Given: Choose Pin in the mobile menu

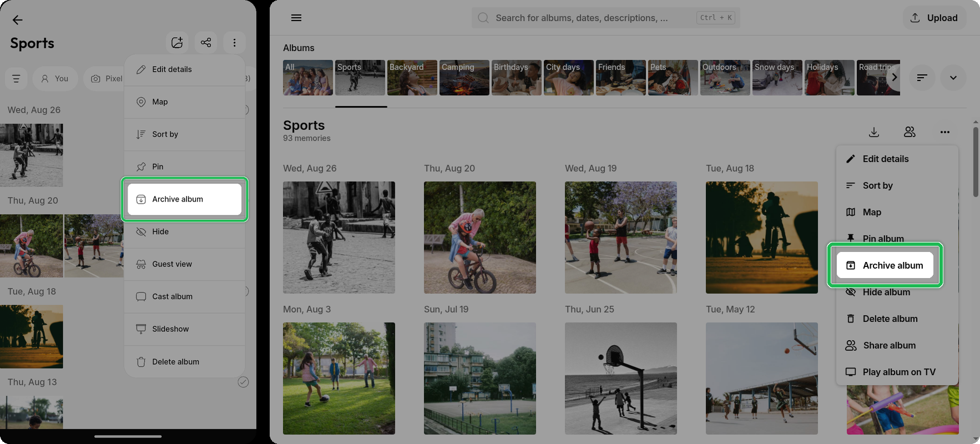Looking at the screenshot, I should [185, 167].
